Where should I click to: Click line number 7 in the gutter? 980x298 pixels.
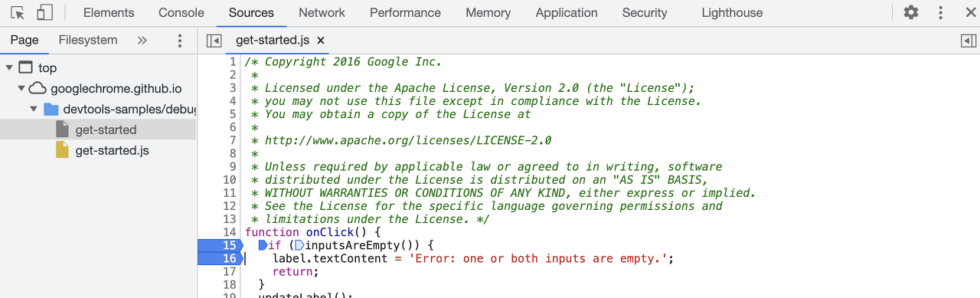point(233,141)
